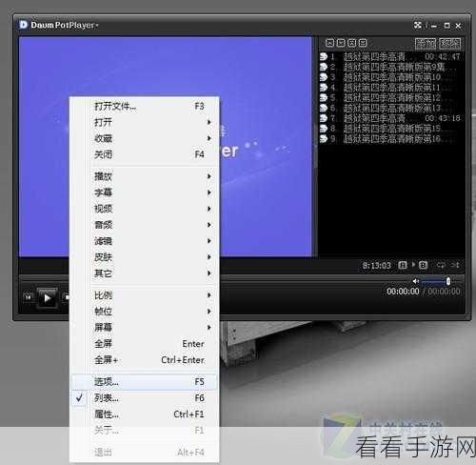
Task: Click the 删除 (Delete) playlist button
Action: (450, 44)
